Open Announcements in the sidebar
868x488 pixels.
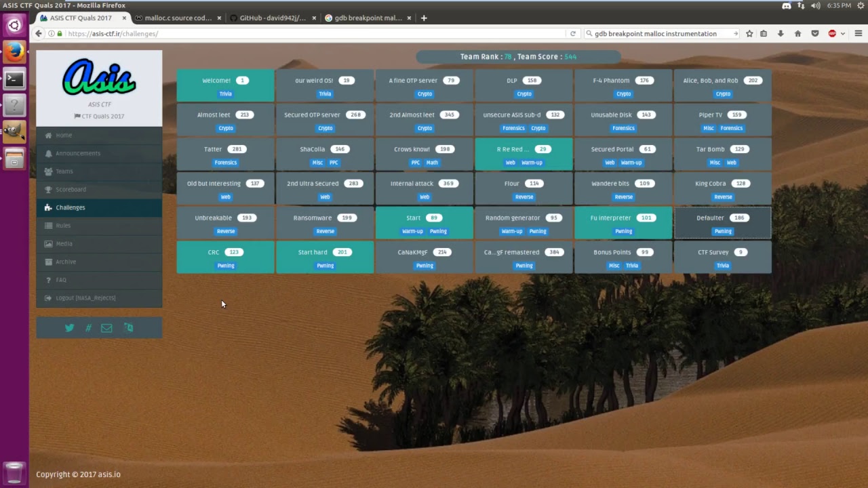click(x=100, y=153)
